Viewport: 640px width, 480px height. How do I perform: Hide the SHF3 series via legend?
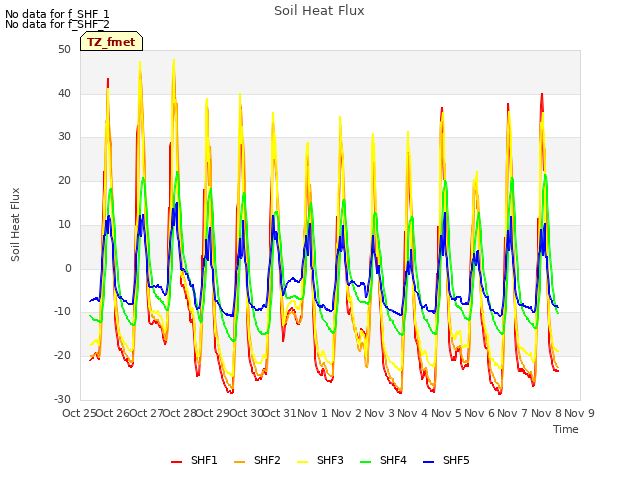320,460
